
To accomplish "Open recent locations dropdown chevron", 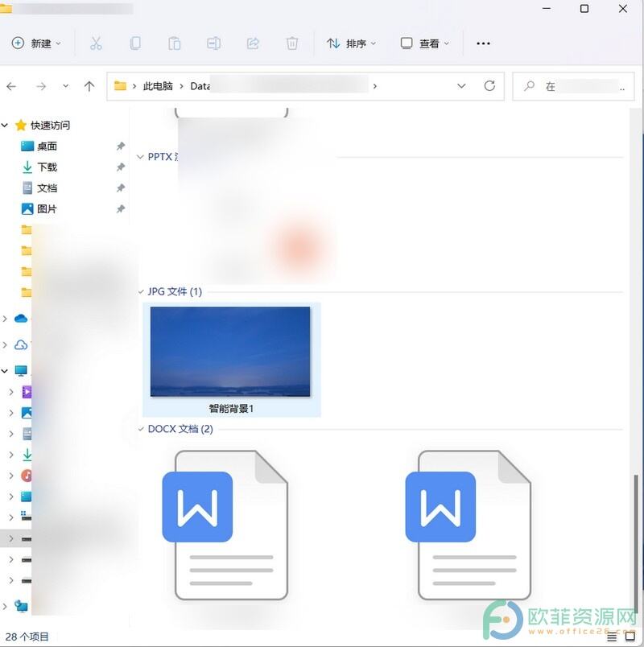I will tap(66, 86).
